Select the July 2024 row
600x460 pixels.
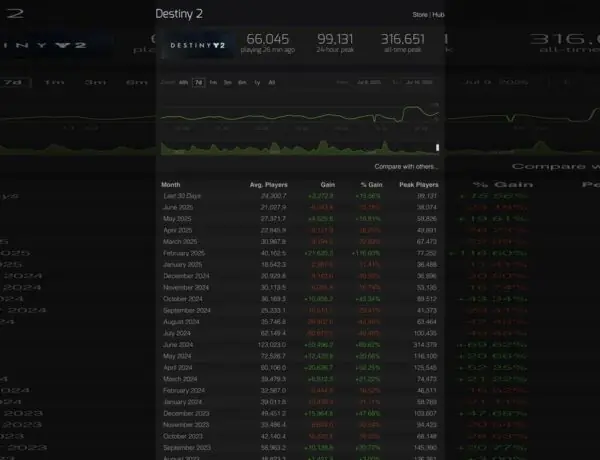click(300, 333)
